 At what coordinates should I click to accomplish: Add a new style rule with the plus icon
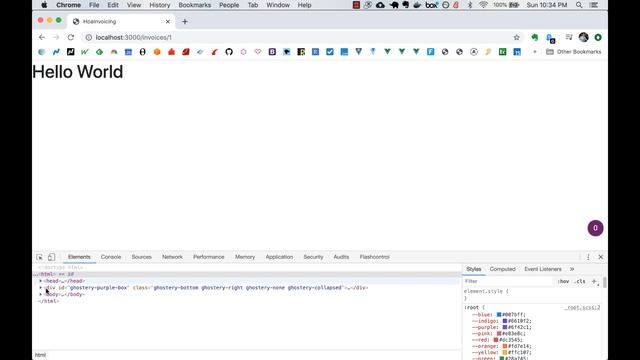tap(594, 281)
